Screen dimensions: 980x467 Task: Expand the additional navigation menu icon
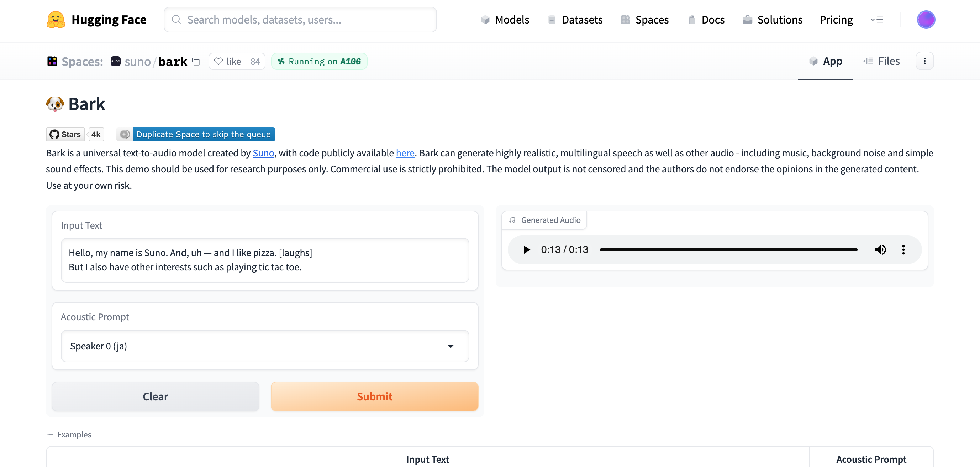pyautogui.click(x=877, y=20)
